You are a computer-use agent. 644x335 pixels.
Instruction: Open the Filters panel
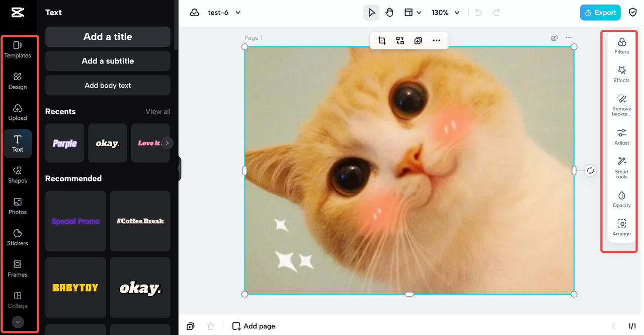(x=622, y=46)
